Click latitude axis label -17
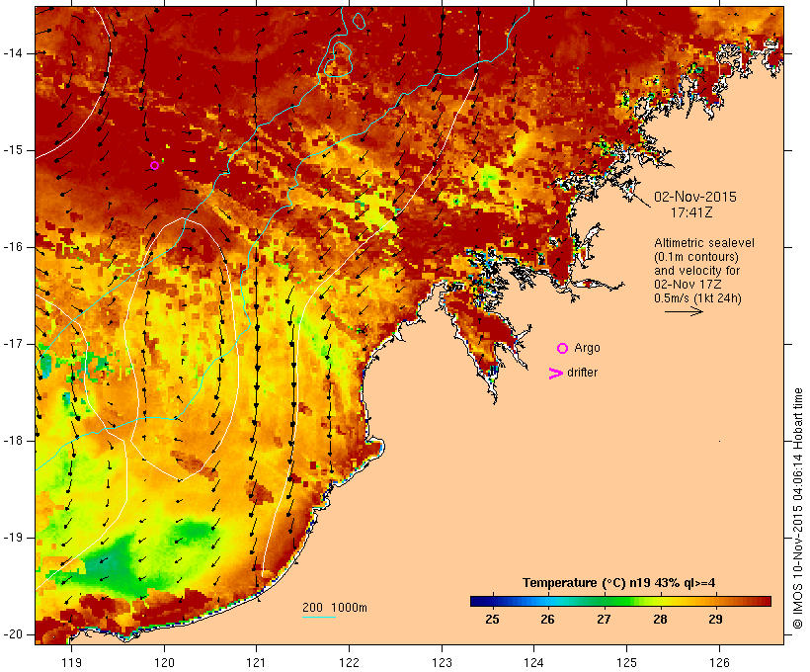810x672 pixels. point(13,344)
